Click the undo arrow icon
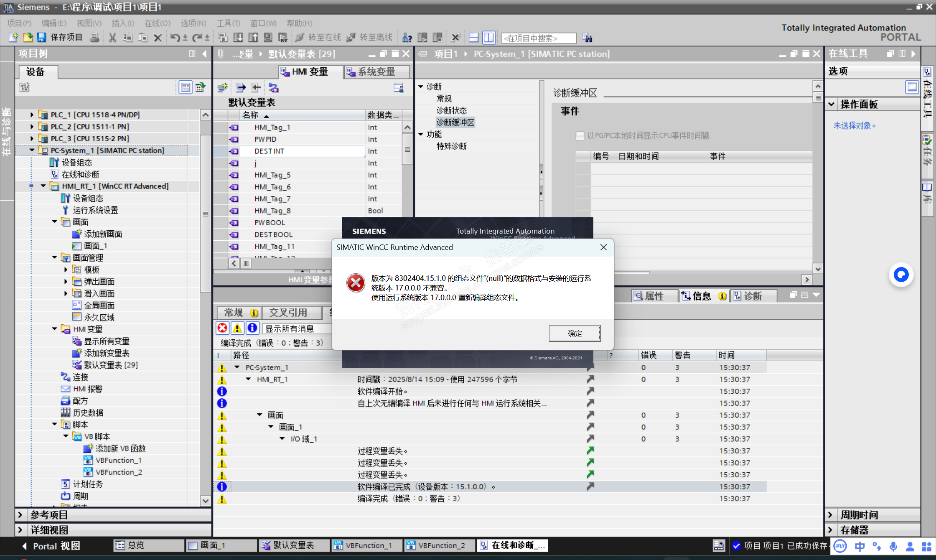Image resolution: width=936 pixels, height=560 pixels. point(174,38)
